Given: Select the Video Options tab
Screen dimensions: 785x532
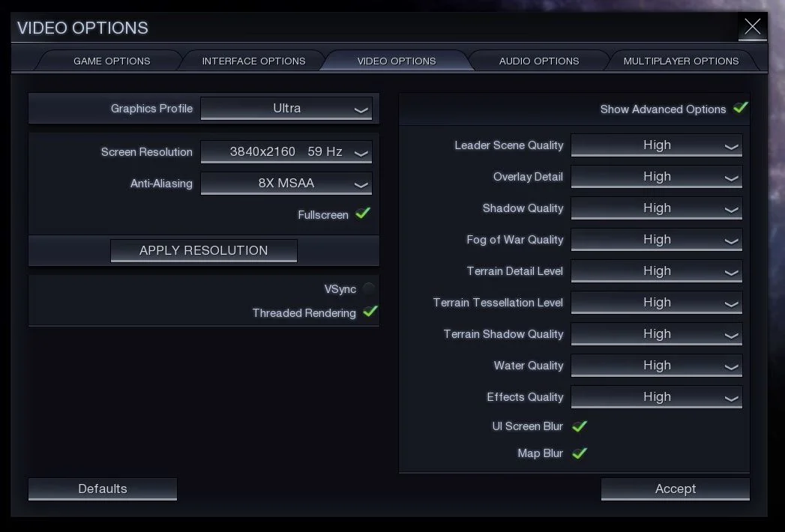Looking at the screenshot, I should (x=397, y=61).
